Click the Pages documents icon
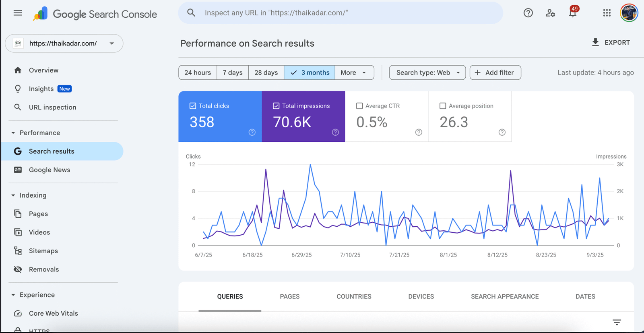The image size is (644, 333). [18, 213]
